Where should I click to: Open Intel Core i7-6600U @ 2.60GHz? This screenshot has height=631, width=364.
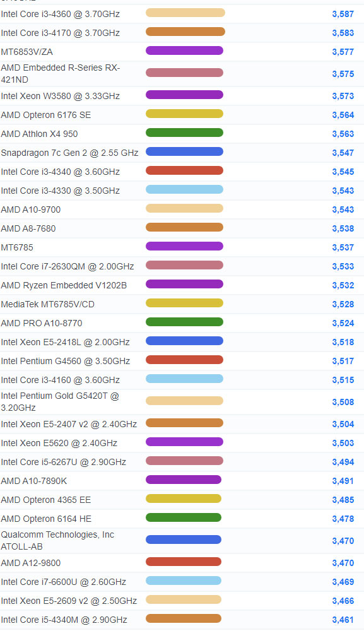click(x=64, y=582)
